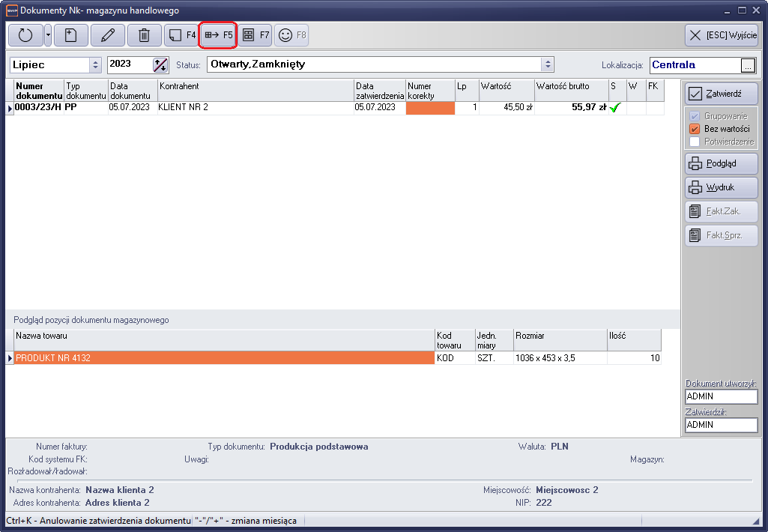Click the year sort toggle icon
Image resolution: width=768 pixels, height=532 pixels.
coord(160,65)
